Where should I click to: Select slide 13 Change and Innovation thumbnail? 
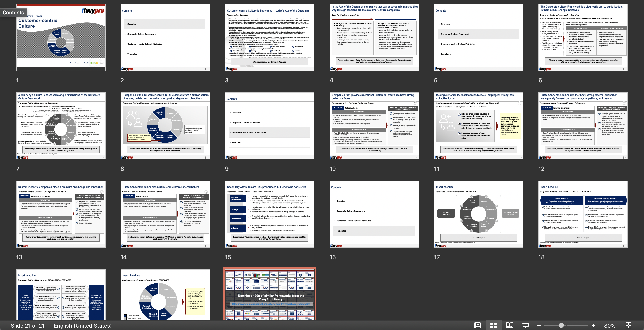(61, 214)
